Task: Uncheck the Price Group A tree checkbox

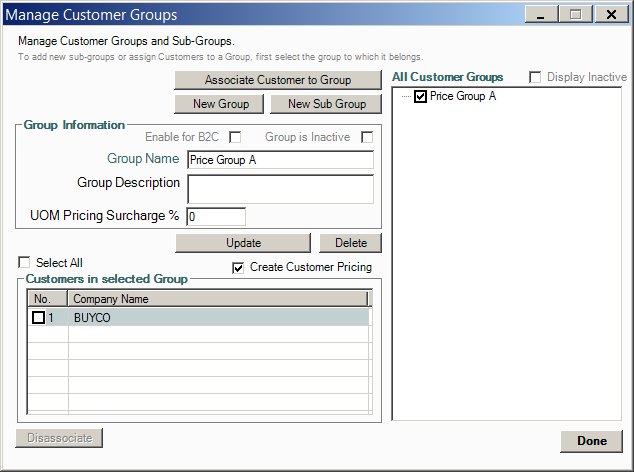Action: [x=421, y=97]
